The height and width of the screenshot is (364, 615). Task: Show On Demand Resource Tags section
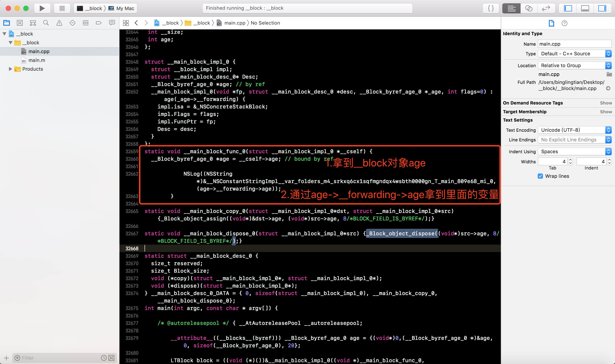[x=606, y=103]
